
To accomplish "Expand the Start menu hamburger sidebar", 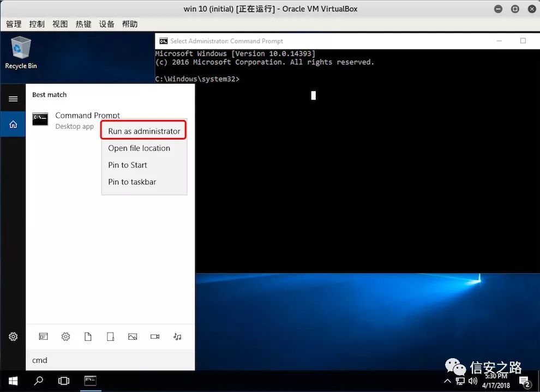I will click(13, 98).
